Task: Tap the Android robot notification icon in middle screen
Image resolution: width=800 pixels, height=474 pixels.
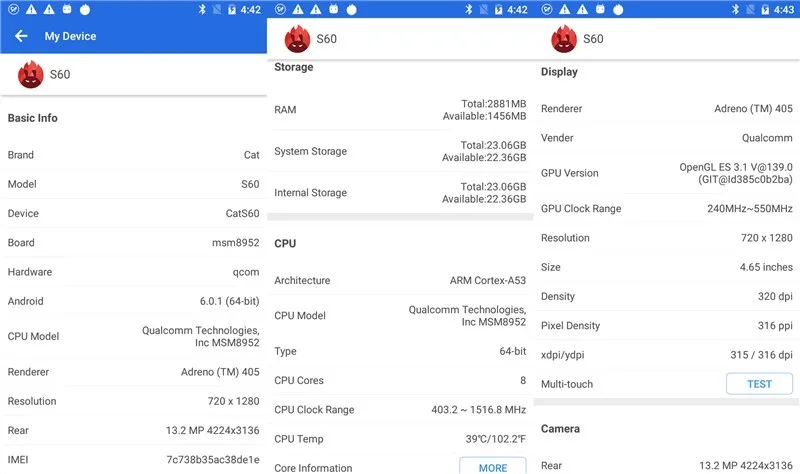Action: click(x=334, y=9)
